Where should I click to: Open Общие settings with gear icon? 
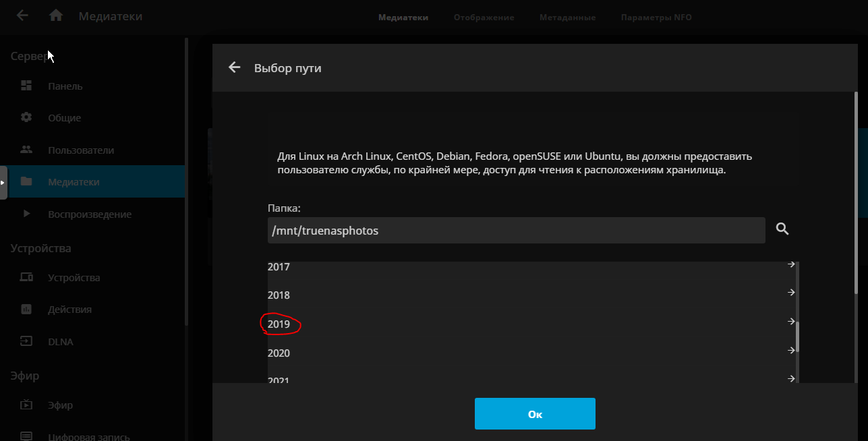point(64,117)
